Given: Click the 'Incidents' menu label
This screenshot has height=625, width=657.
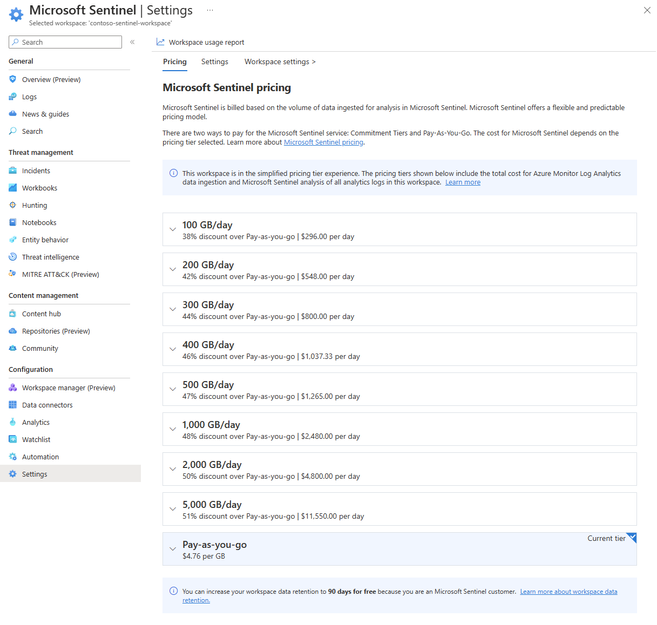Looking at the screenshot, I should [36, 170].
